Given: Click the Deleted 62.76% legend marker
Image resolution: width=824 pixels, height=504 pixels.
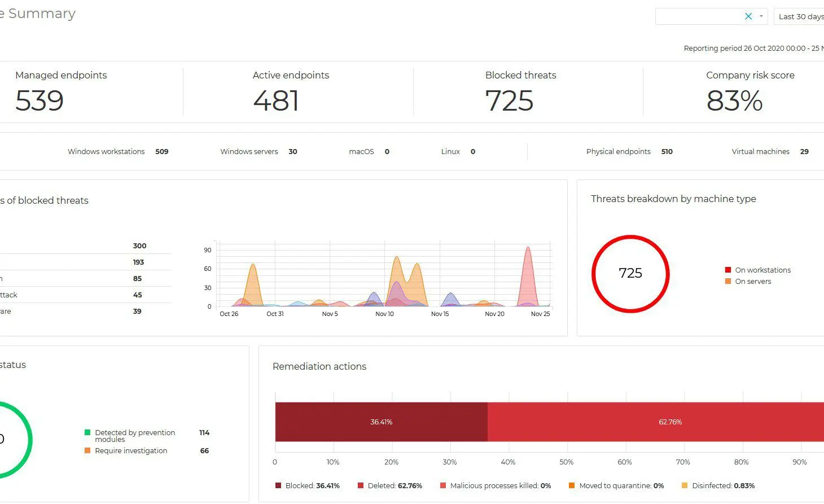Looking at the screenshot, I should [360, 485].
